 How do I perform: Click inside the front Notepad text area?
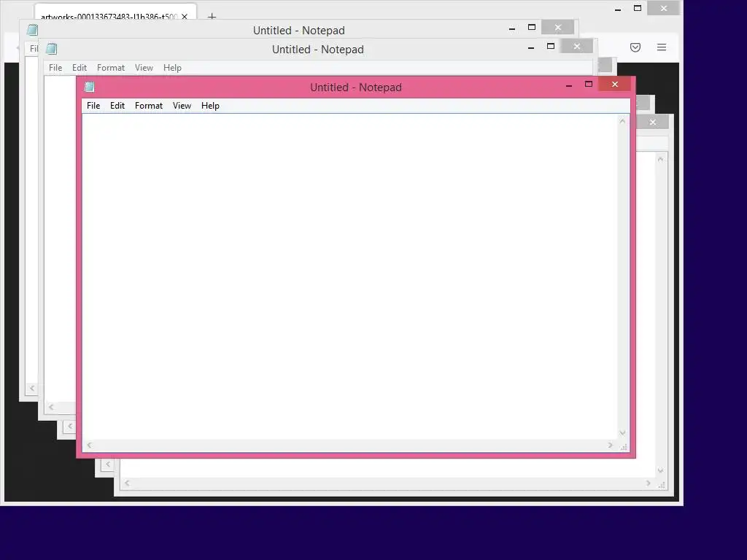click(350, 276)
